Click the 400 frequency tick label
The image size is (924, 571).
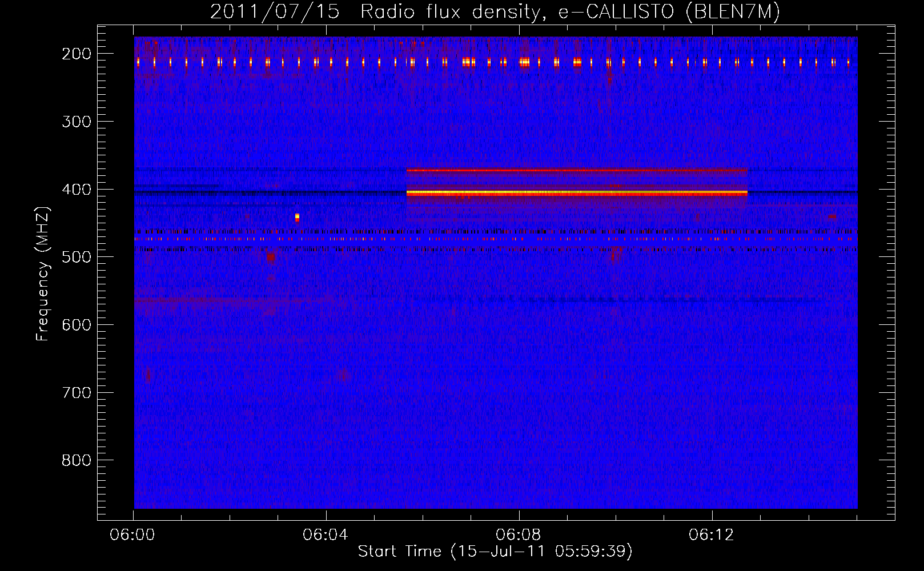(76, 190)
